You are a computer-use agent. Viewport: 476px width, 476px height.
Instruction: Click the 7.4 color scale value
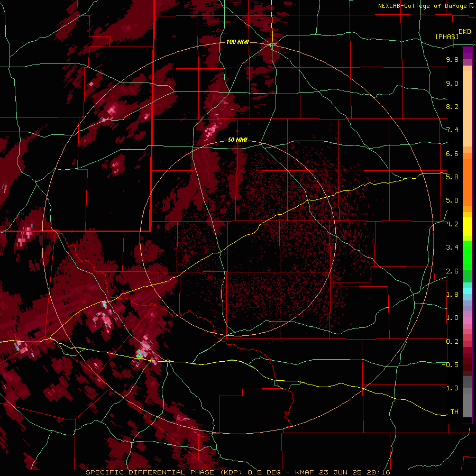[x=452, y=130]
